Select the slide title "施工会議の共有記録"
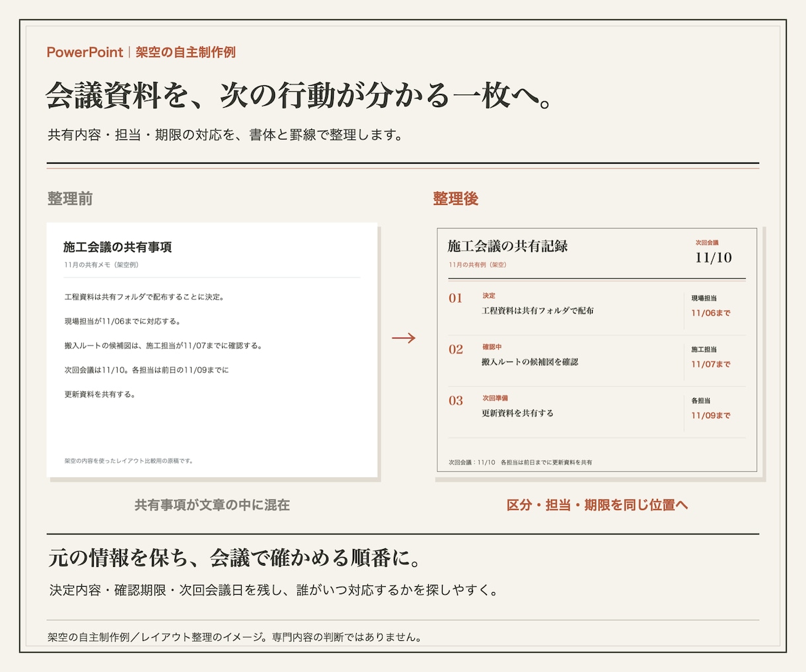This screenshot has width=806, height=672. [507, 246]
